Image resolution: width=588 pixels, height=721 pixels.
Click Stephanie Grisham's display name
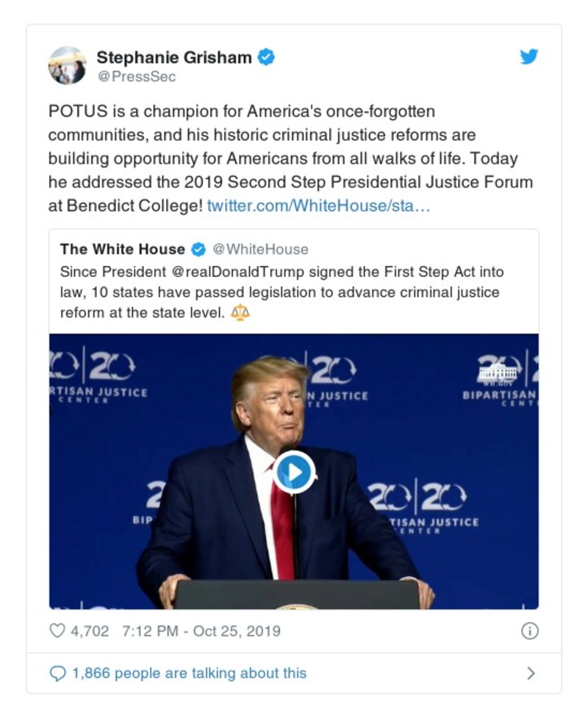coord(176,57)
